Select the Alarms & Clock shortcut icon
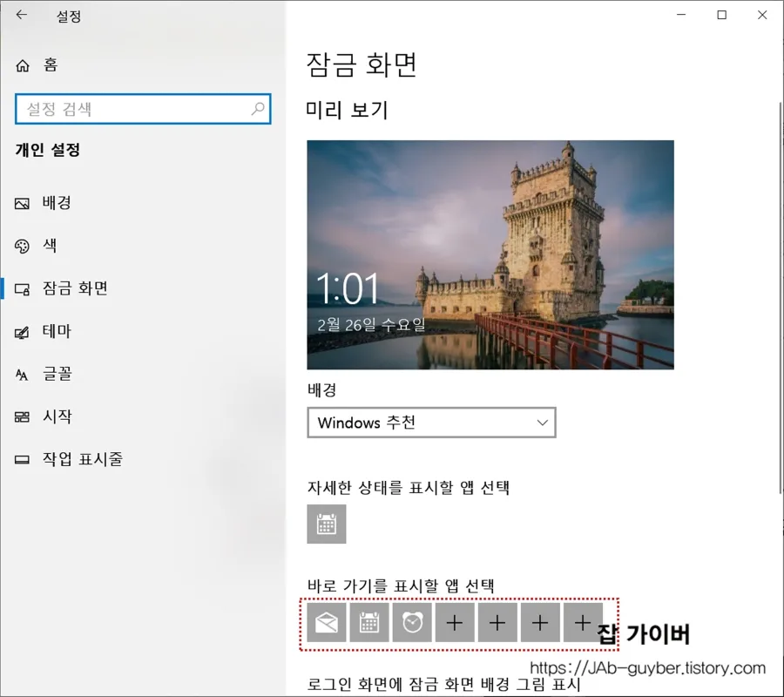This screenshot has height=697, width=784. tap(411, 622)
